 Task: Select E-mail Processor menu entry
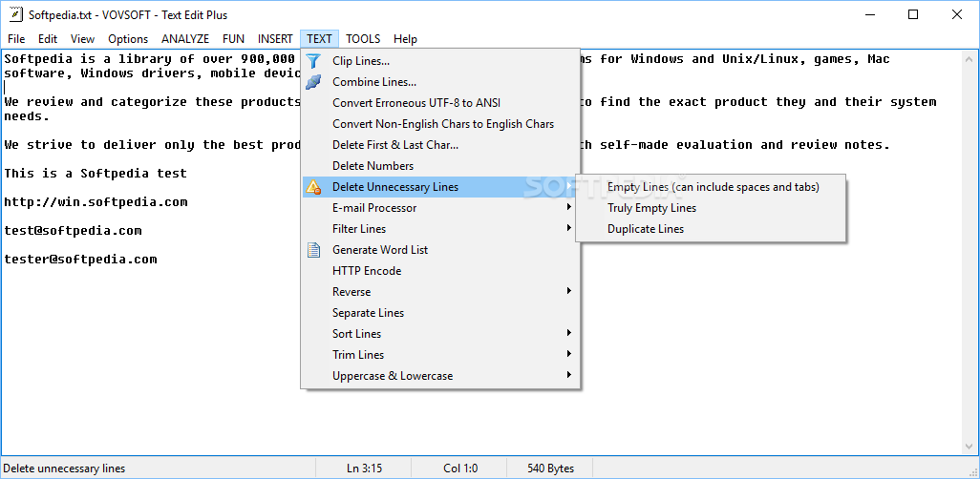(x=441, y=208)
